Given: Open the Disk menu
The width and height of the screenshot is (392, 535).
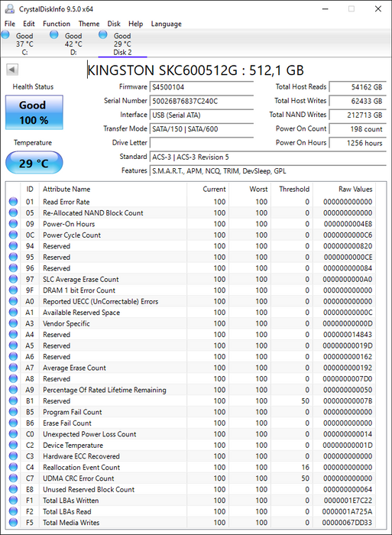Looking at the screenshot, I should 114,24.
